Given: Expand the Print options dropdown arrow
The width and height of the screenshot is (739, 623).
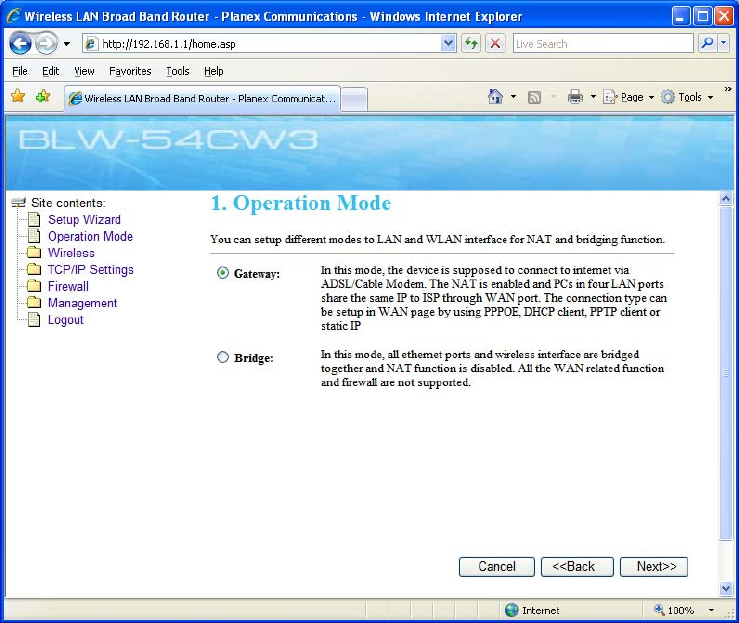Looking at the screenshot, I should pyautogui.click(x=593, y=97).
